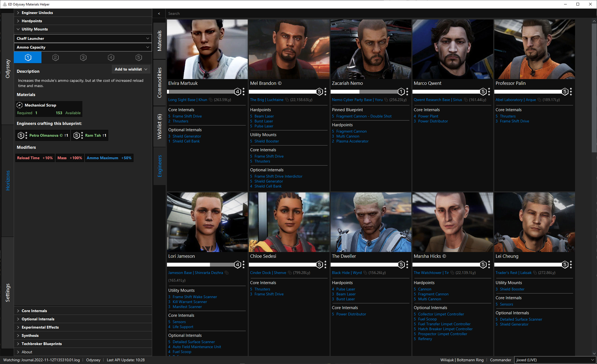Click Zacariah Nemo's grade 1 rank badge

coord(401,91)
